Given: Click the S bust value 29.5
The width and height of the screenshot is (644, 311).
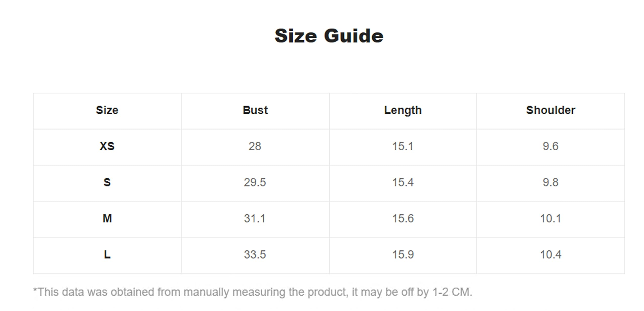Looking at the screenshot, I should coord(255,182).
